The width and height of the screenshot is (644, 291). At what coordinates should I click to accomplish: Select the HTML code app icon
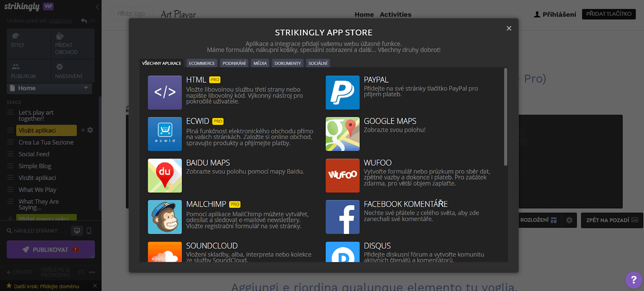tap(165, 93)
